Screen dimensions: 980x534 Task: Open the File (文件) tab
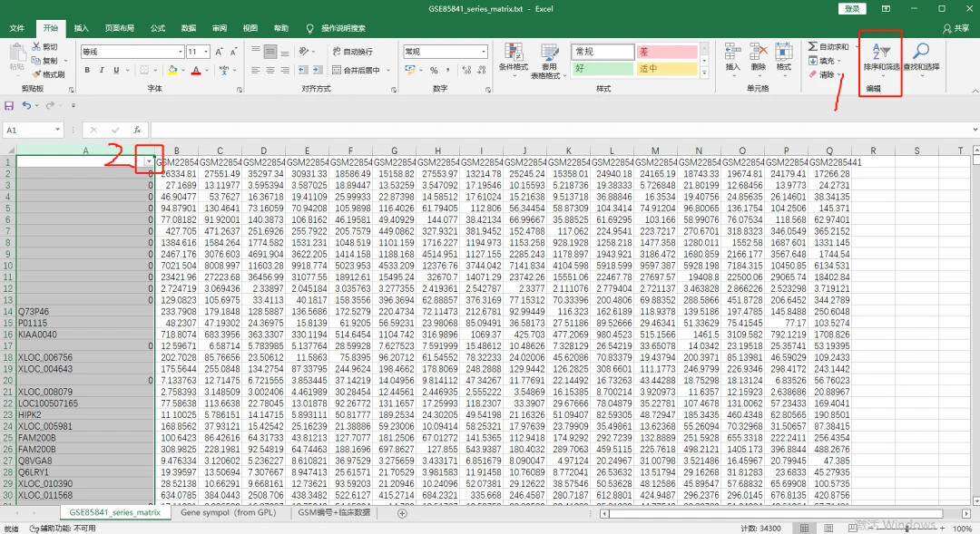(x=17, y=28)
